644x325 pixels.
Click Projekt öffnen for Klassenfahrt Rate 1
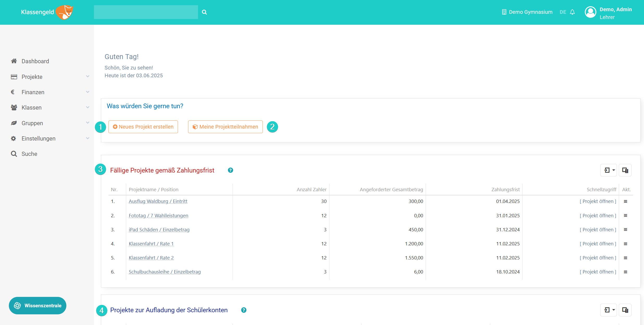tap(598, 244)
